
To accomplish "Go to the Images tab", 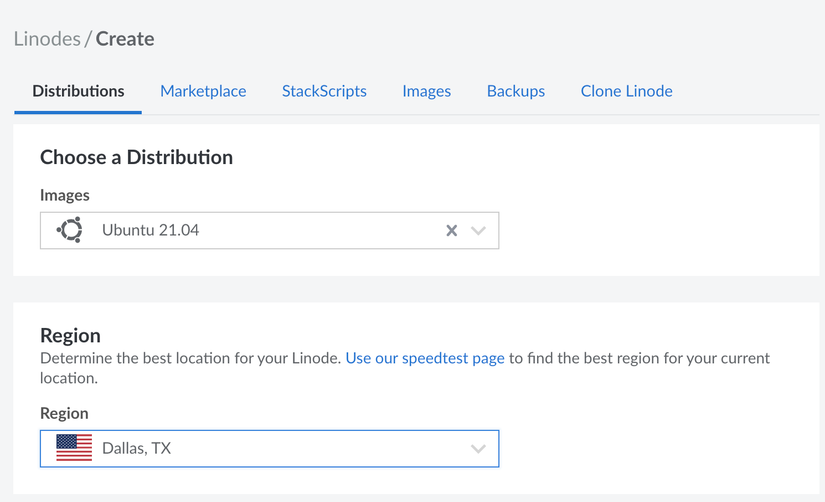I will 427,91.
